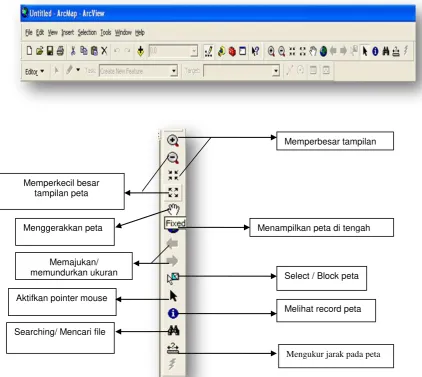422x377 pixels.
Task: Select the Pan hand on the vertical toolbar
Action: pyautogui.click(x=174, y=209)
